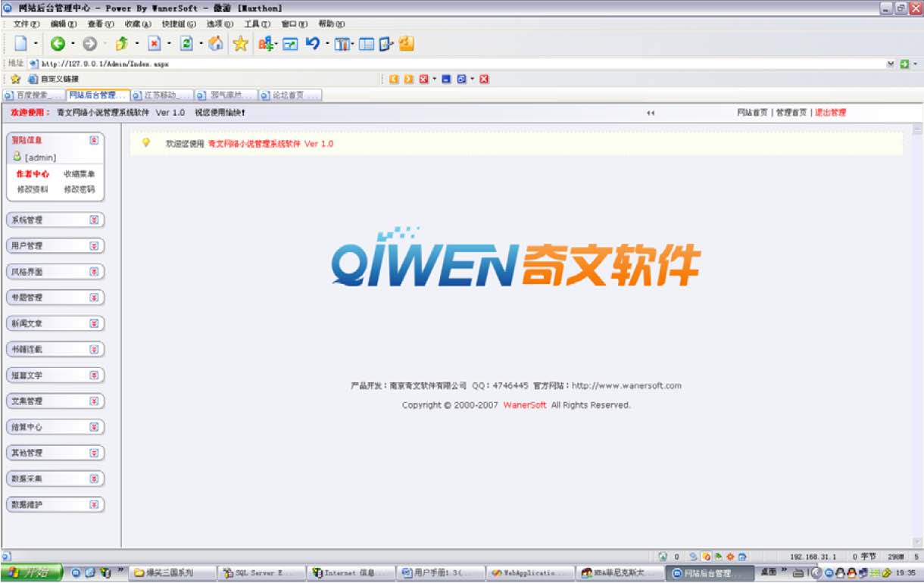Expand the 书籍连载 sidebar section
The height and width of the screenshot is (583, 924).
point(94,349)
